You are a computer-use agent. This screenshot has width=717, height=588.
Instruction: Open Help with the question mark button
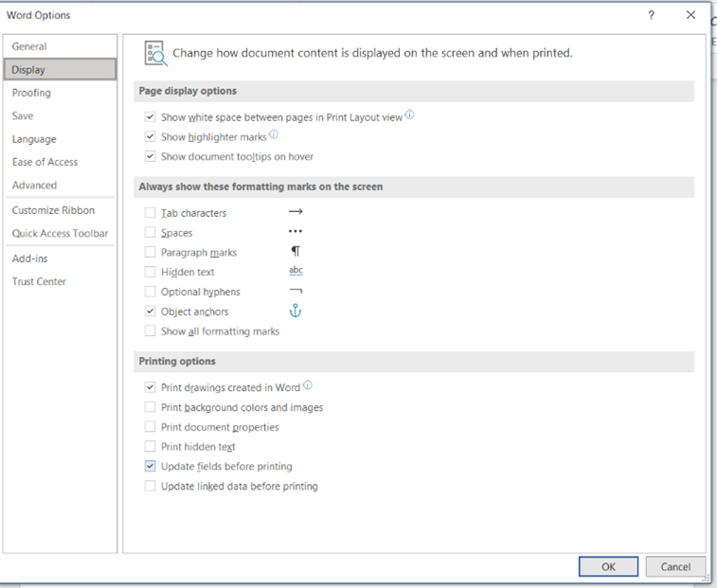(651, 15)
